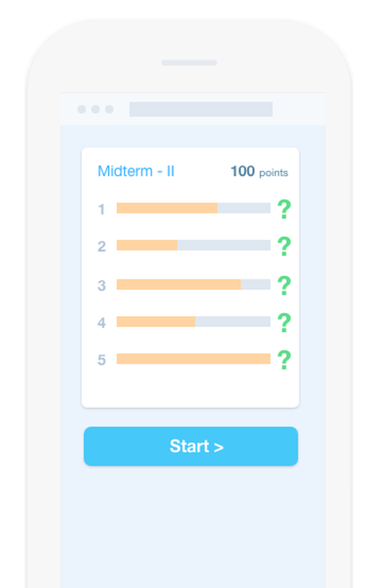This screenshot has height=588, width=384.
Task: Open the Midterm - II quiz title
Action: click(x=136, y=171)
